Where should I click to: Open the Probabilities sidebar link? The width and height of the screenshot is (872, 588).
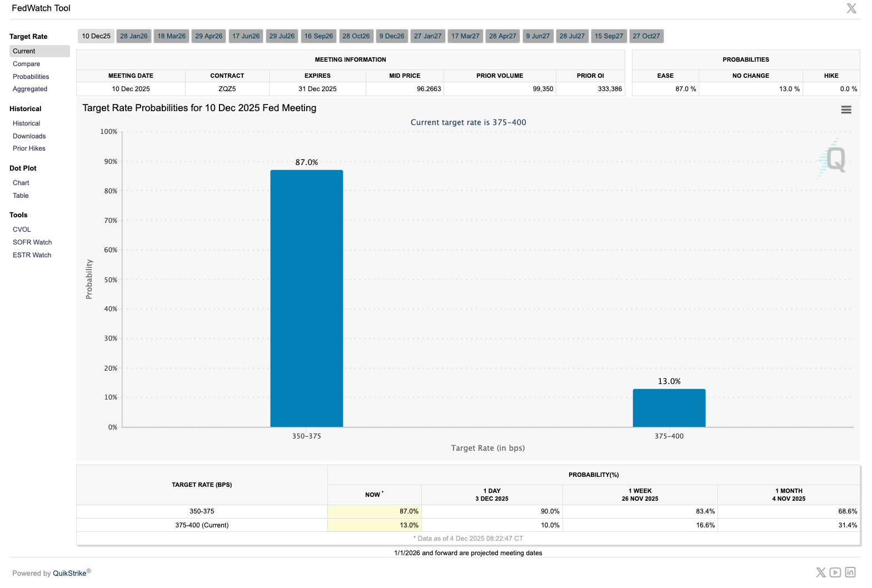pyautogui.click(x=31, y=77)
